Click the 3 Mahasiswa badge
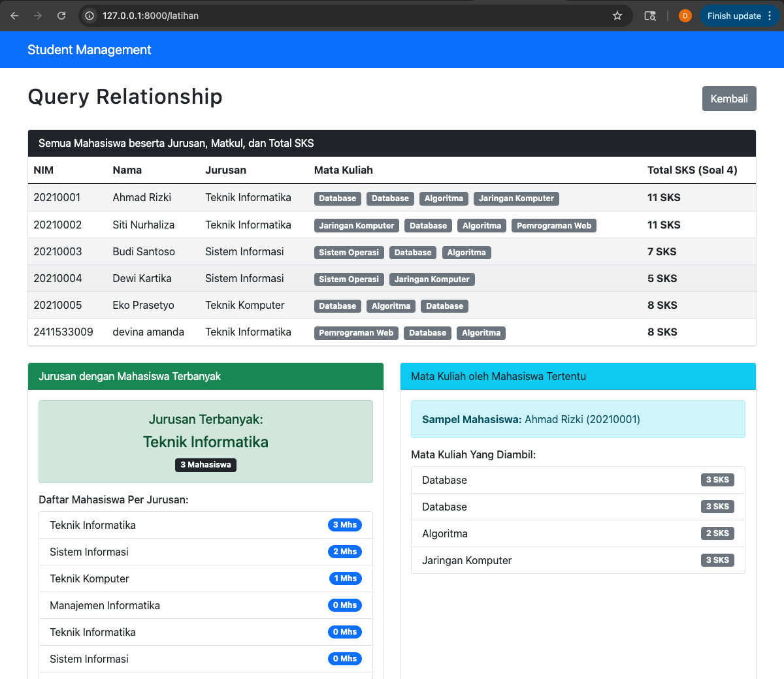 coord(206,465)
